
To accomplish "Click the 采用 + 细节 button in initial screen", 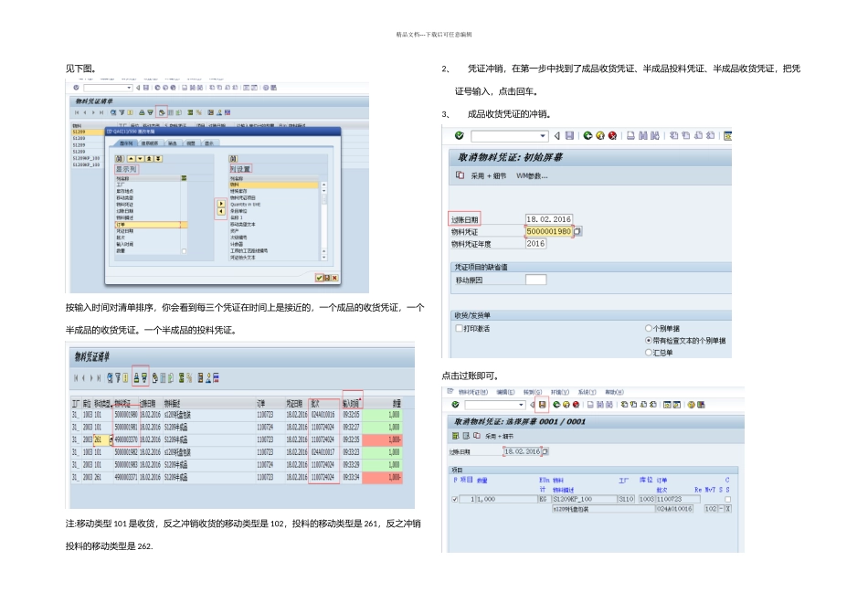I will click(489, 175).
